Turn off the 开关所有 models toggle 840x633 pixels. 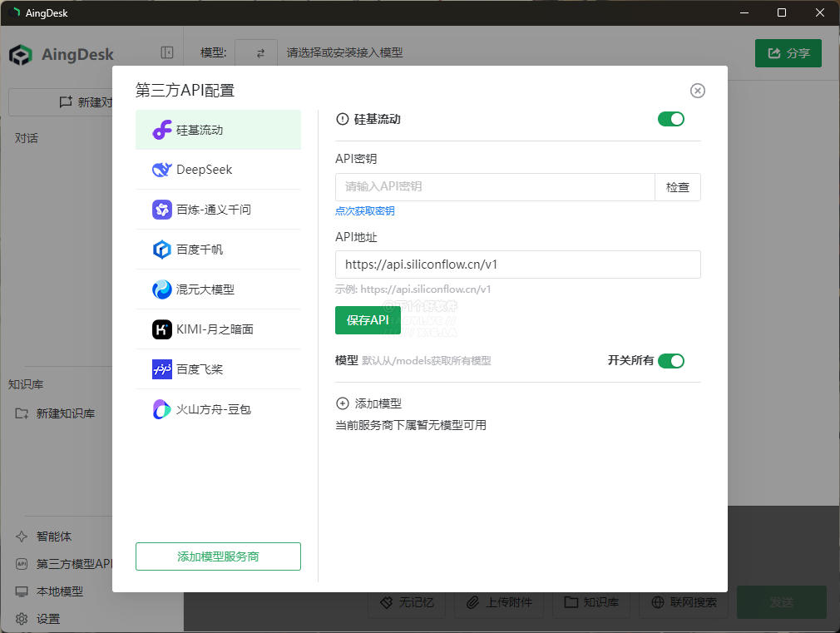670,361
